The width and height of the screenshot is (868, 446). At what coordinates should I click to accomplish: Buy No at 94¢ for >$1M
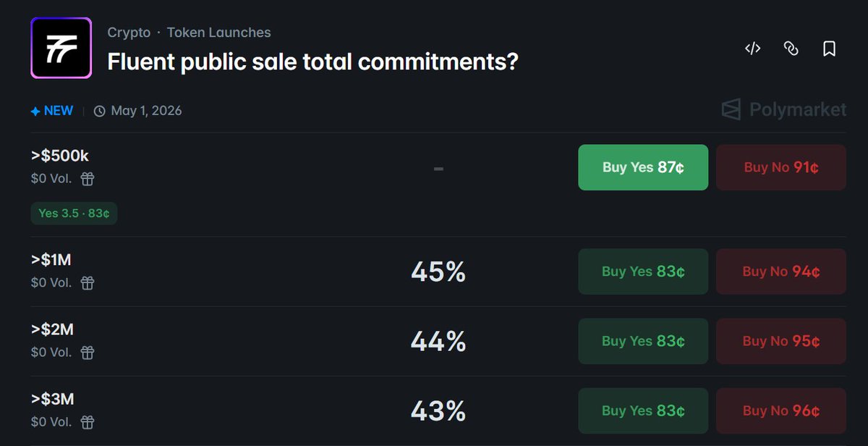pos(781,272)
